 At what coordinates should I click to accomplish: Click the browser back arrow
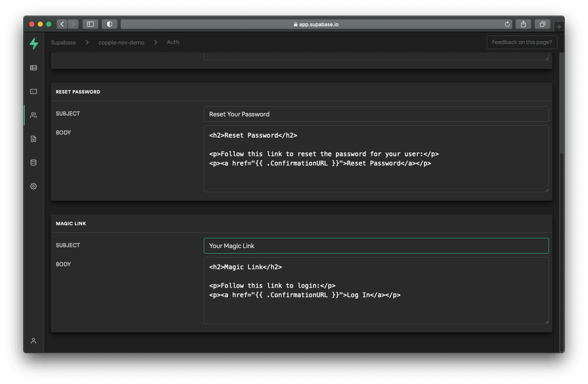pos(62,24)
